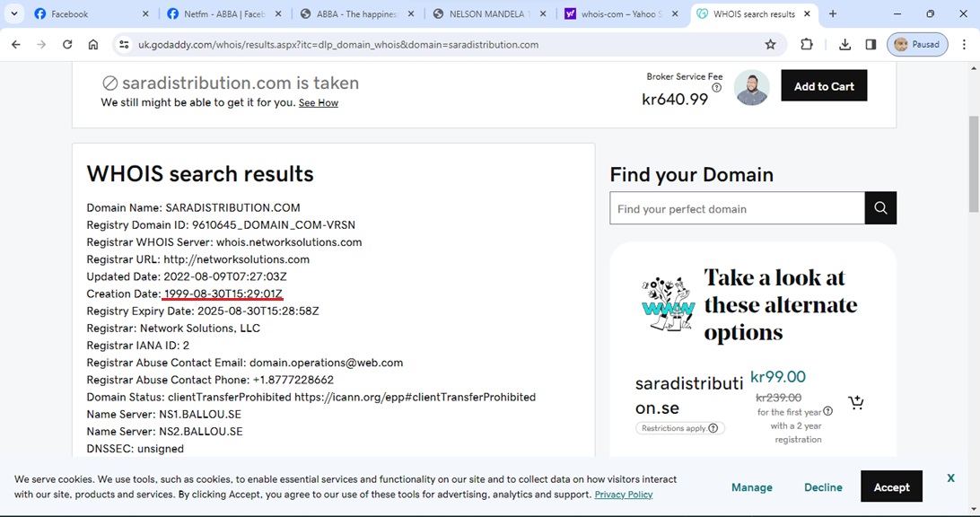Click the Domain Name: SARADISTRIBUTION.COM line

[x=193, y=207]
